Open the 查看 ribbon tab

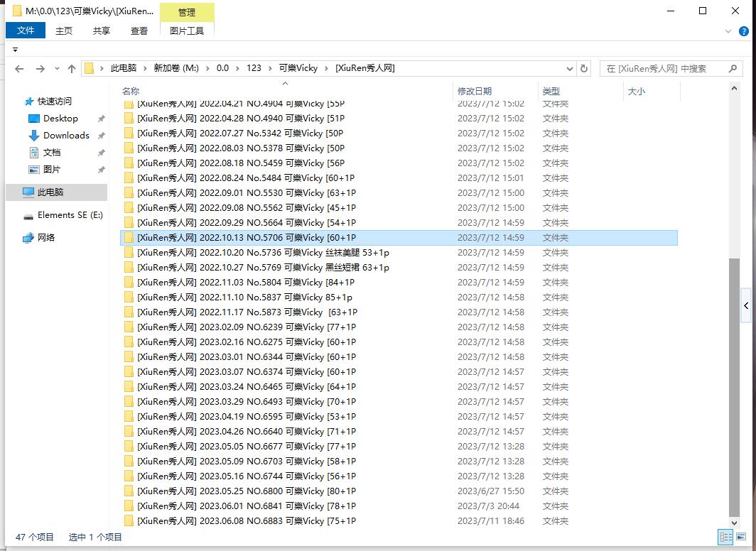click(139, 31)
